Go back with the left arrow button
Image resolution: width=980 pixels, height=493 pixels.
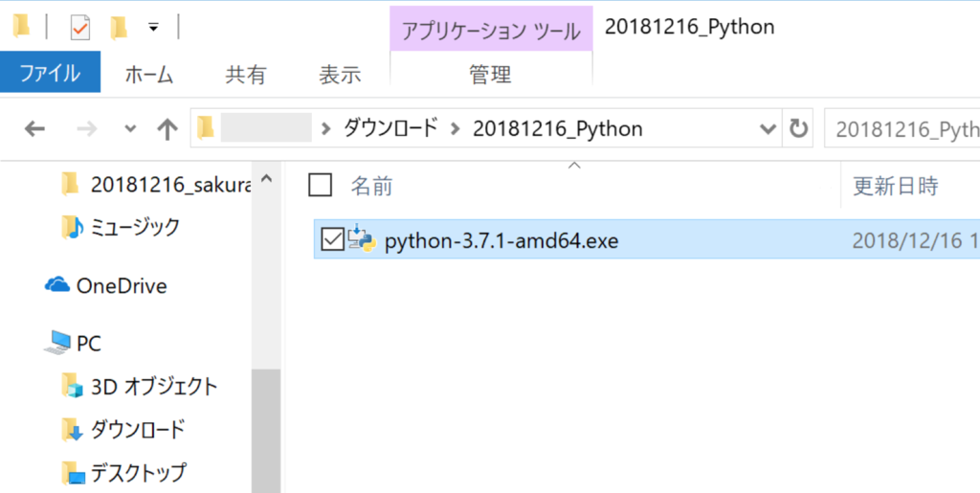click(34, 129)
